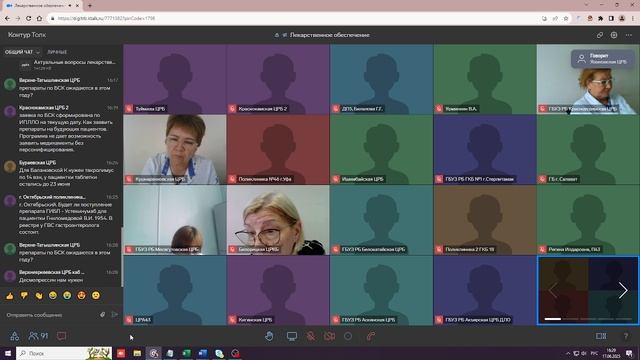Send thumbs down reaction

(x=24, y=296)
